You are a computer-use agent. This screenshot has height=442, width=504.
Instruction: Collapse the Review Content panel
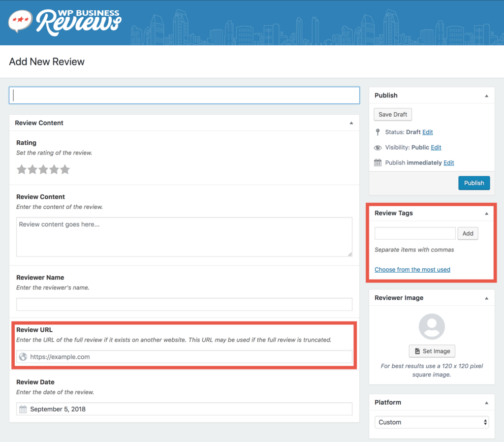[351, 123]
